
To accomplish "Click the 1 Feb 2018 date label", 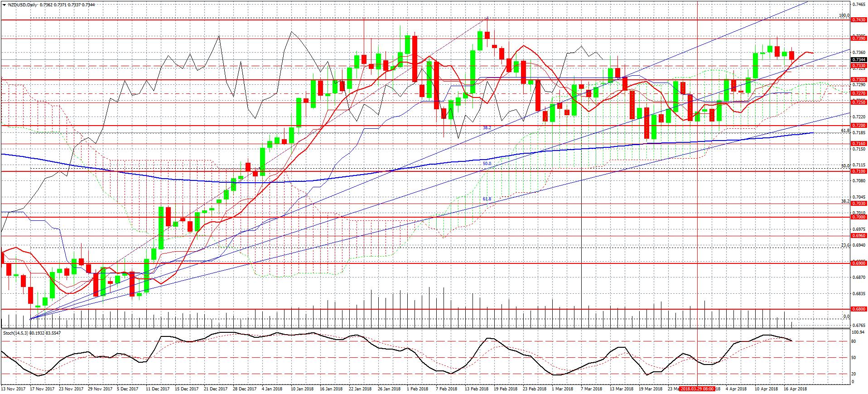I will coord(417,389).
